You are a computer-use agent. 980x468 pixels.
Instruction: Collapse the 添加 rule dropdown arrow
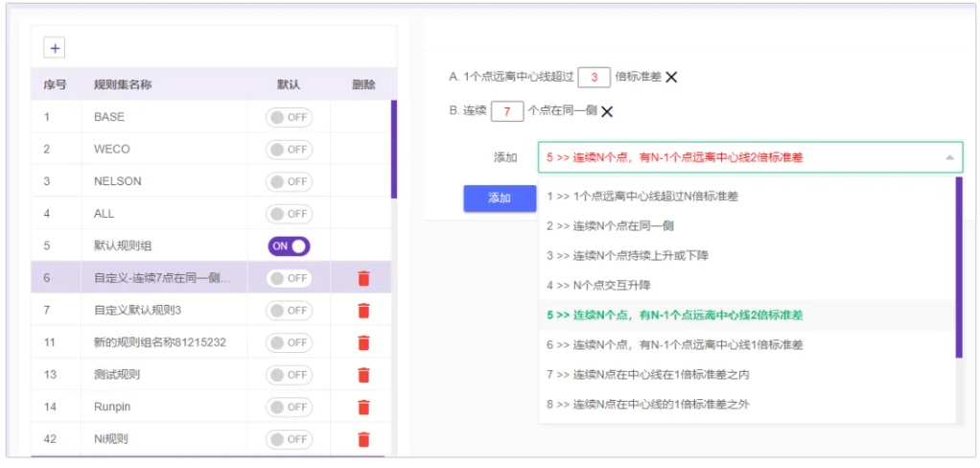[x=948, y=157]
